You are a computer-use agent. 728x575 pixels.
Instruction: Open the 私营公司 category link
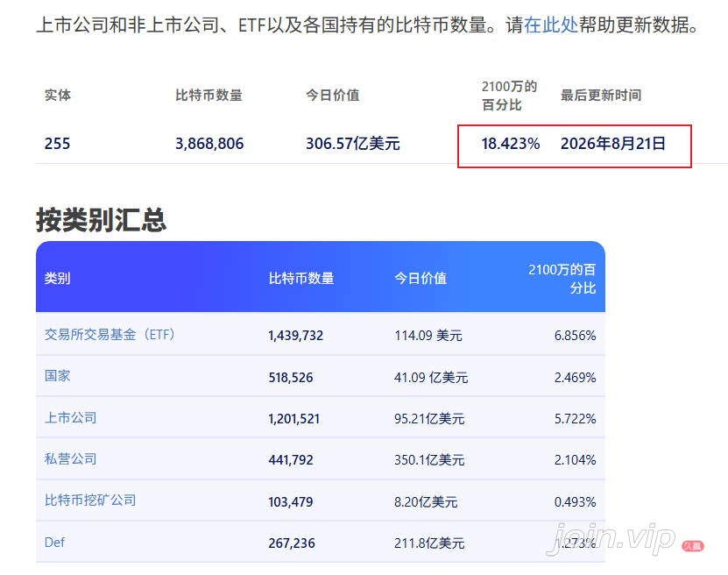tap(71, 459)
